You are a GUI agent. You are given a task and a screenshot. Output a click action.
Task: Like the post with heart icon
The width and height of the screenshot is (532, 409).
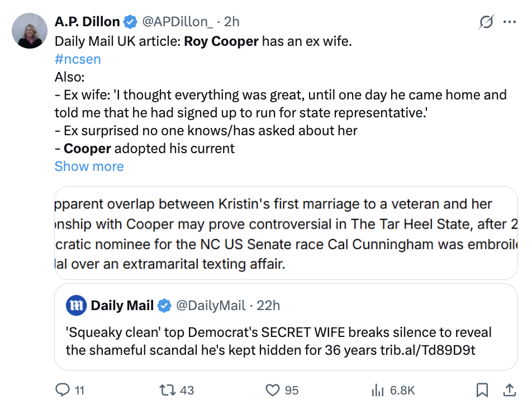coord(272,390)
